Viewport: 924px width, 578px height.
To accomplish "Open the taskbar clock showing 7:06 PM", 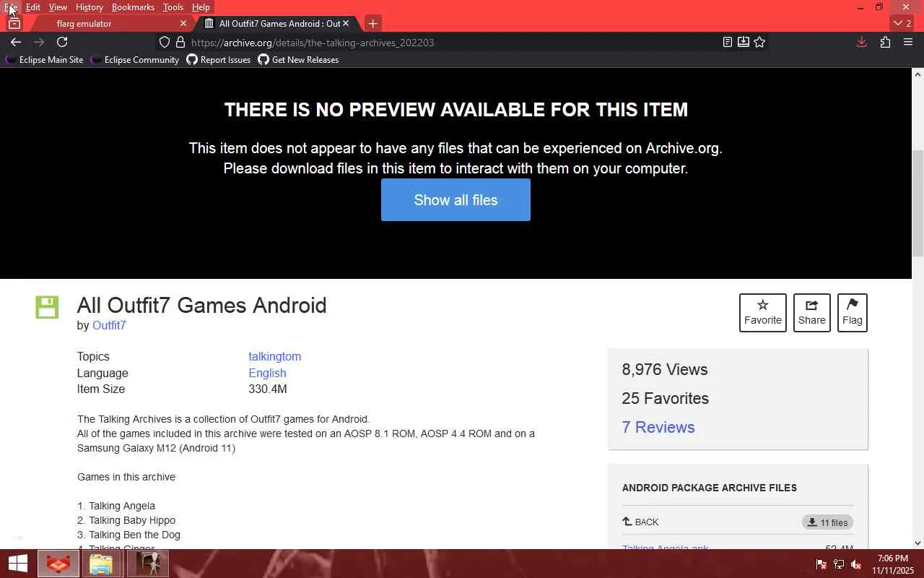I will (893, 564).
